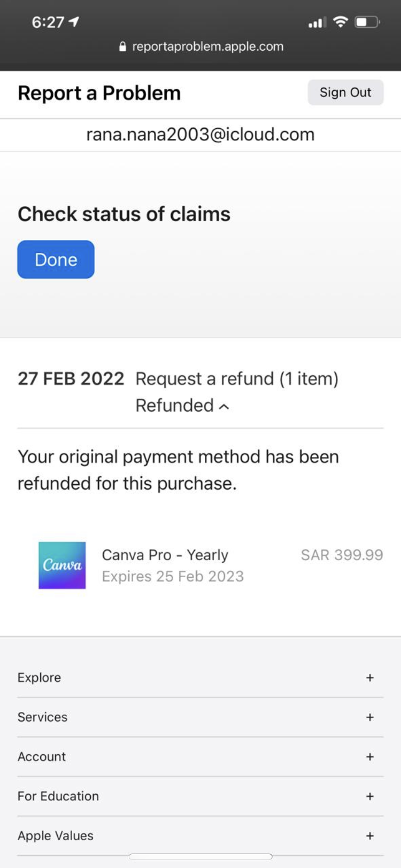Open the Services footer menu
Image resolution: width=401 pixels, height=868 pixels.
(x=200, y=717)
